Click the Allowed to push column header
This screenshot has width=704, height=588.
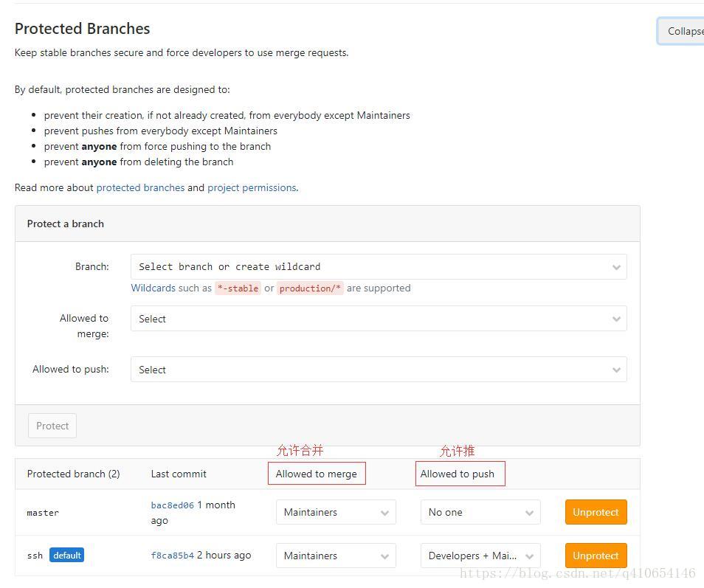(x=458, y=474)
